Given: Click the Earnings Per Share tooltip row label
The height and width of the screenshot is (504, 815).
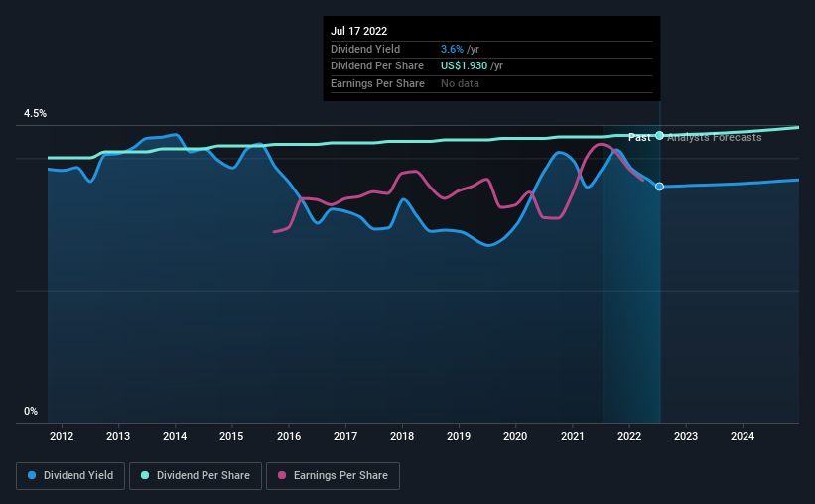Looking at the screenshot, I should (x=377, y=83).
